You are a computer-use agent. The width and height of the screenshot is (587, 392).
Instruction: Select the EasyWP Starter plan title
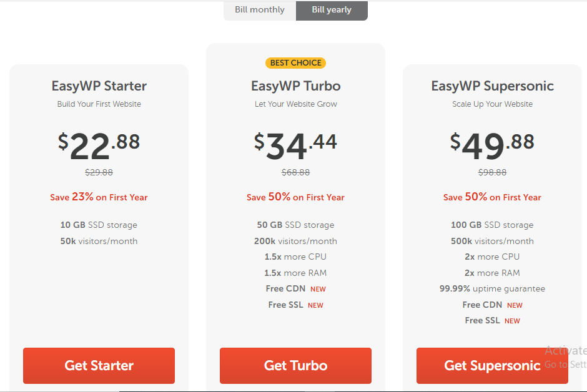98,86
